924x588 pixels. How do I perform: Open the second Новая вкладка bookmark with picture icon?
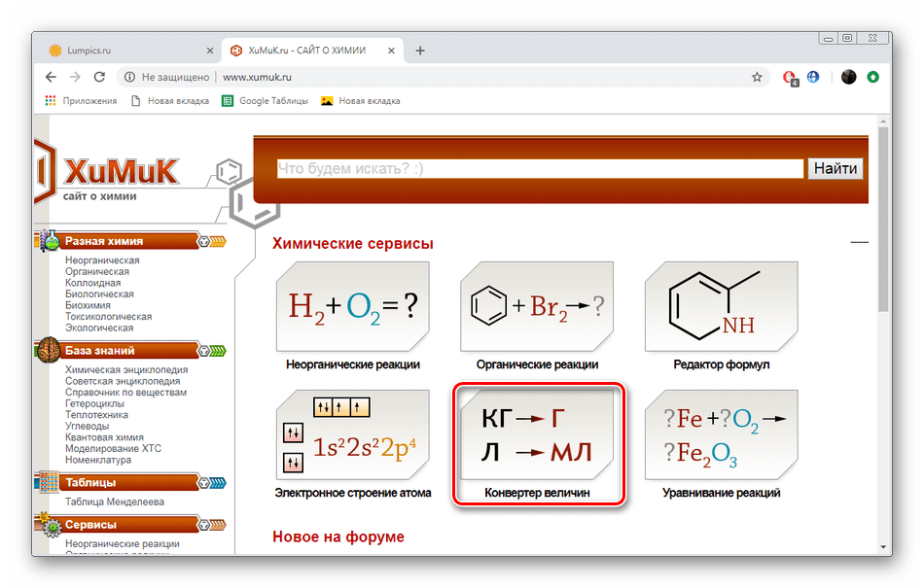[360, 101]
